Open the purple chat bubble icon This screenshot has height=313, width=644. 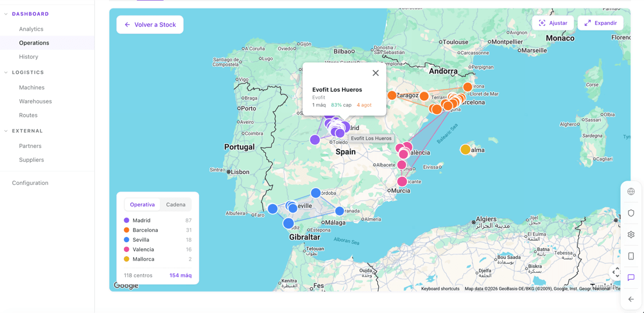[631, 278]
